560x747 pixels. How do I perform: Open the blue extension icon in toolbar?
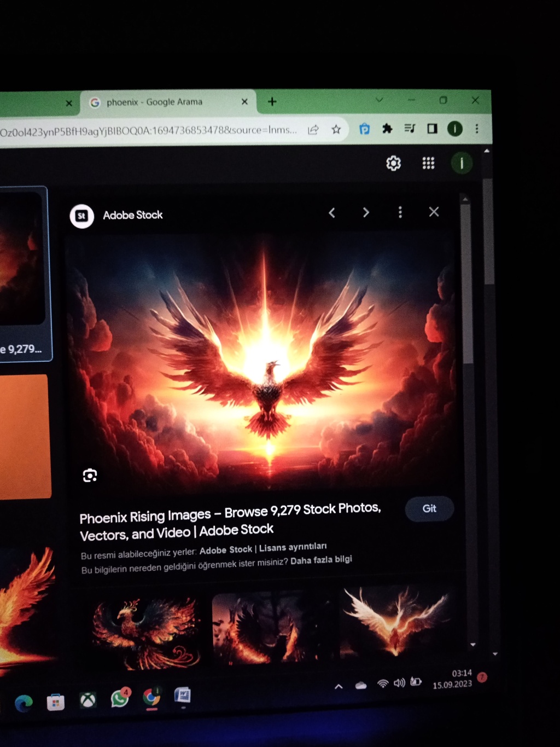(364, 129)
